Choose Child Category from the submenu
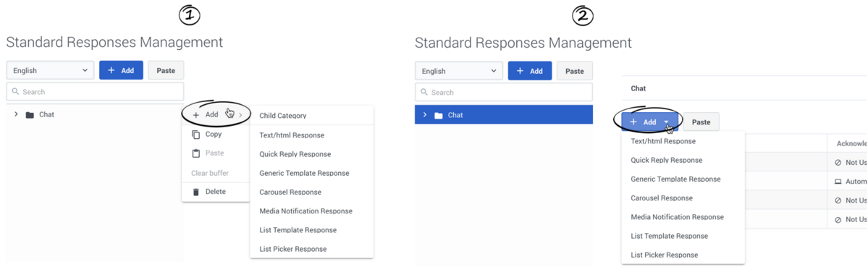 (283, 116)
